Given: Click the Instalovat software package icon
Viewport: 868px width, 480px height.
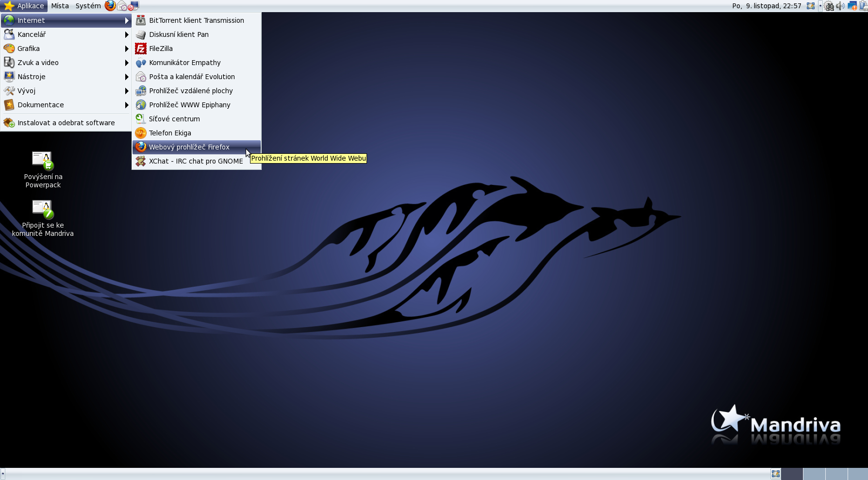Looking at the screenshot, I should click(x=9, y=123).
